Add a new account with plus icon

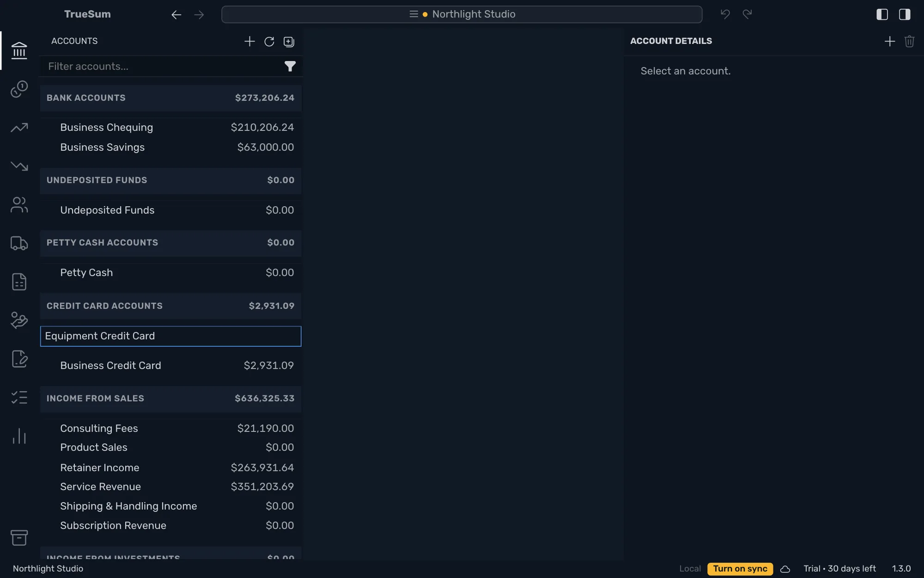(x=249, y=42)
